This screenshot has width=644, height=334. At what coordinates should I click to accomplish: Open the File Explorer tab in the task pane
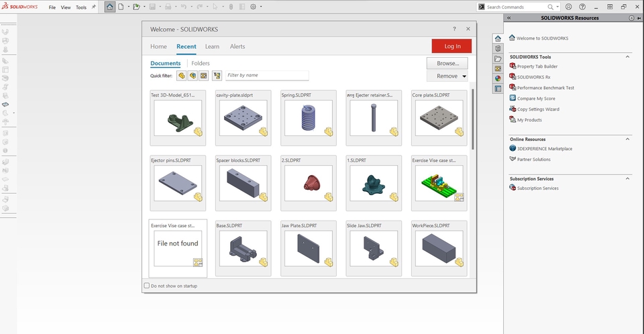pyautogui.click(x=498, y=59)
